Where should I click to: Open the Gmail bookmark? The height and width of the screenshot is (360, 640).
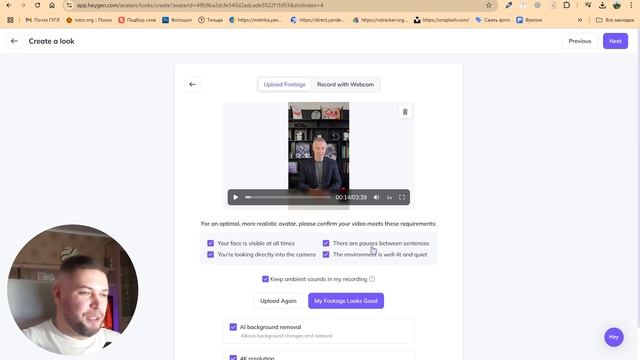[x=42, y=20]
